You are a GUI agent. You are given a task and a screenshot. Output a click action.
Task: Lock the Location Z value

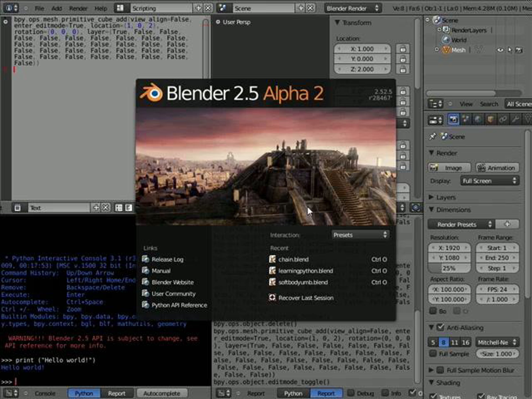pyautogui.click(x=403, y=70)
